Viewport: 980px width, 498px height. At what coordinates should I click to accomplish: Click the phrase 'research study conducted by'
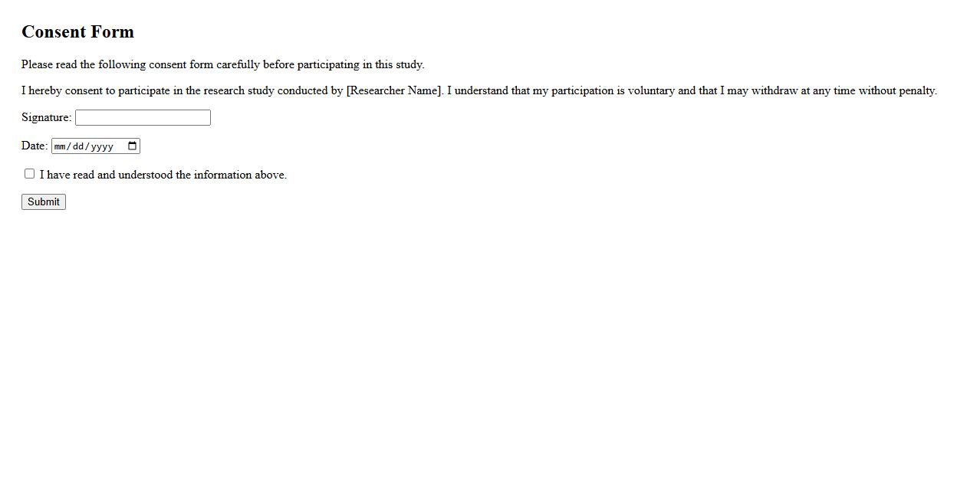[x=273, y=90]
